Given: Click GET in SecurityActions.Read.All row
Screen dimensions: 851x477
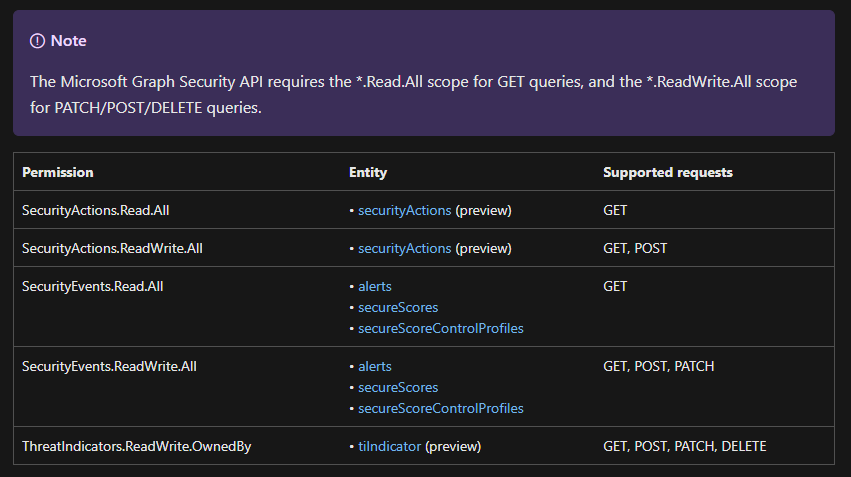Looking at the screenshot, I should pos(615,211).
